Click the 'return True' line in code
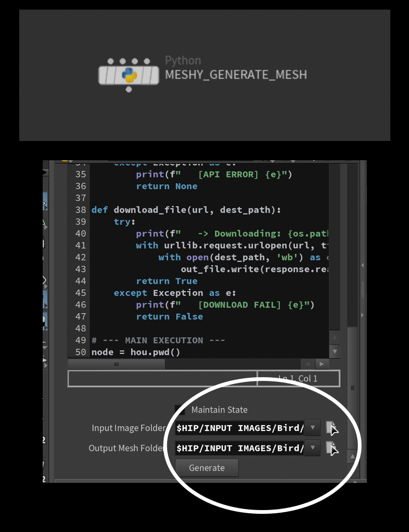The height and width of the screenshot is (532, 409). tap(167, 281)
